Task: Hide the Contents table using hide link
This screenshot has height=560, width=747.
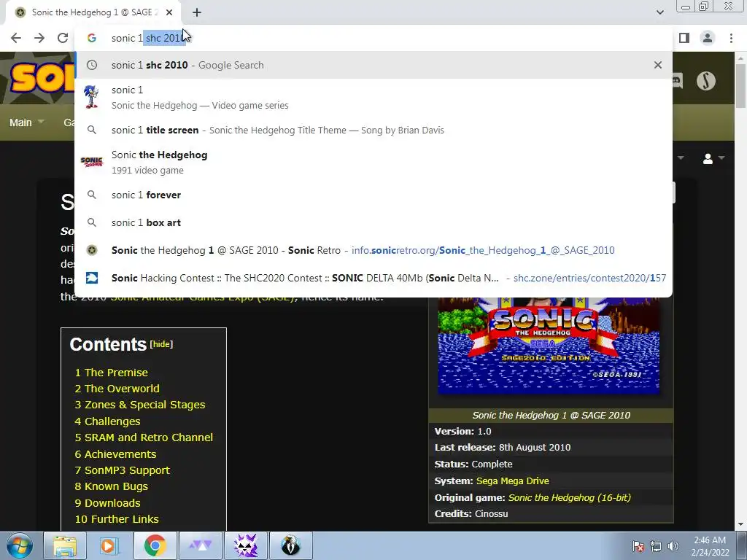Action: [161, 344]
